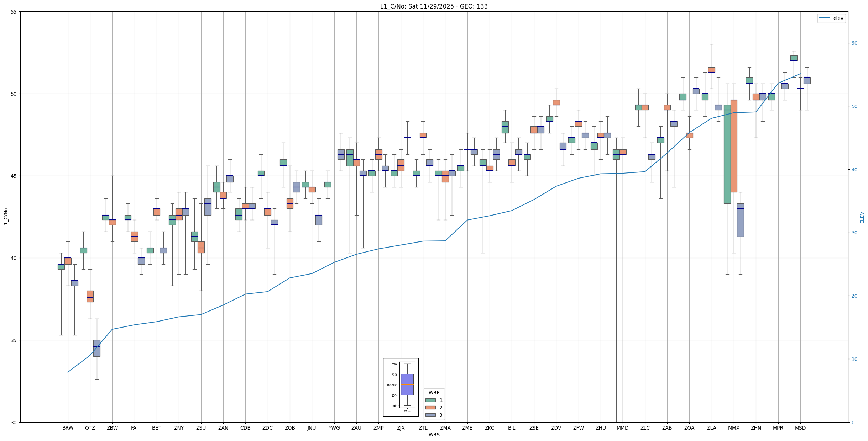Click the MMD station tick label
Screen dimensions: 868x441
(x=623, y=428)
